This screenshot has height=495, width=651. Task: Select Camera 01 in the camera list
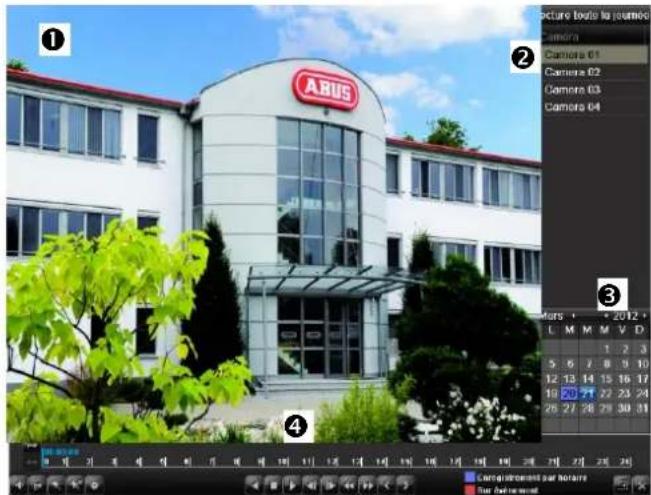click(x=595, y=55)
